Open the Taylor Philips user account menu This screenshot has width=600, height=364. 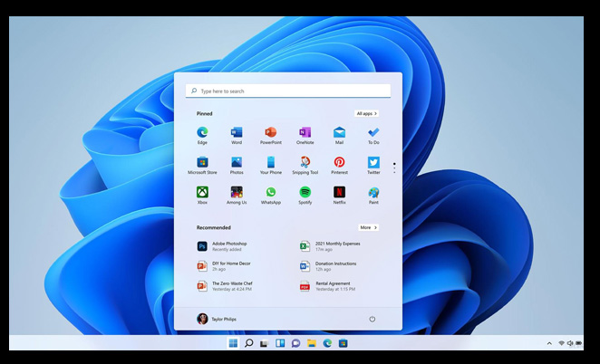pyautogui.click(x=216, y=319)
